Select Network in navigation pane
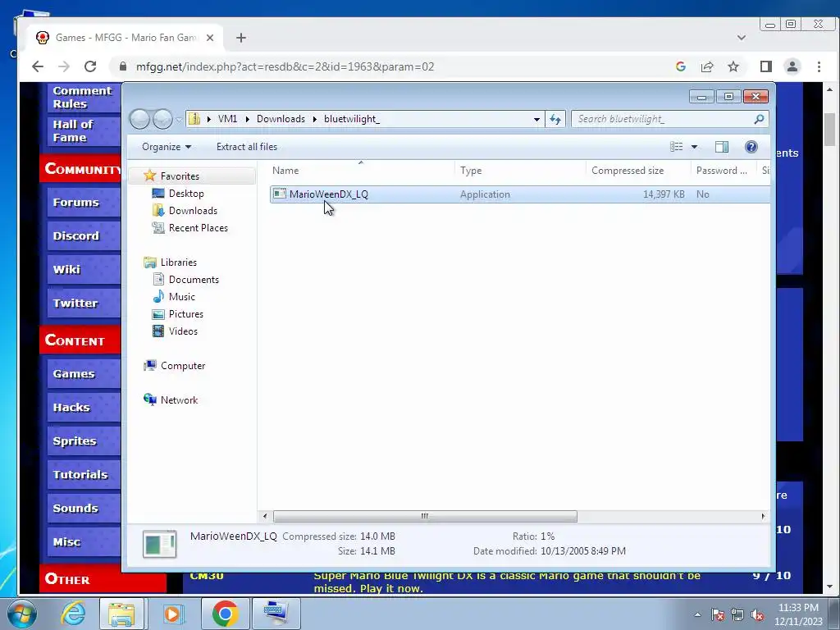The height and width of the screenshot is (630, 840). (179, 400)
